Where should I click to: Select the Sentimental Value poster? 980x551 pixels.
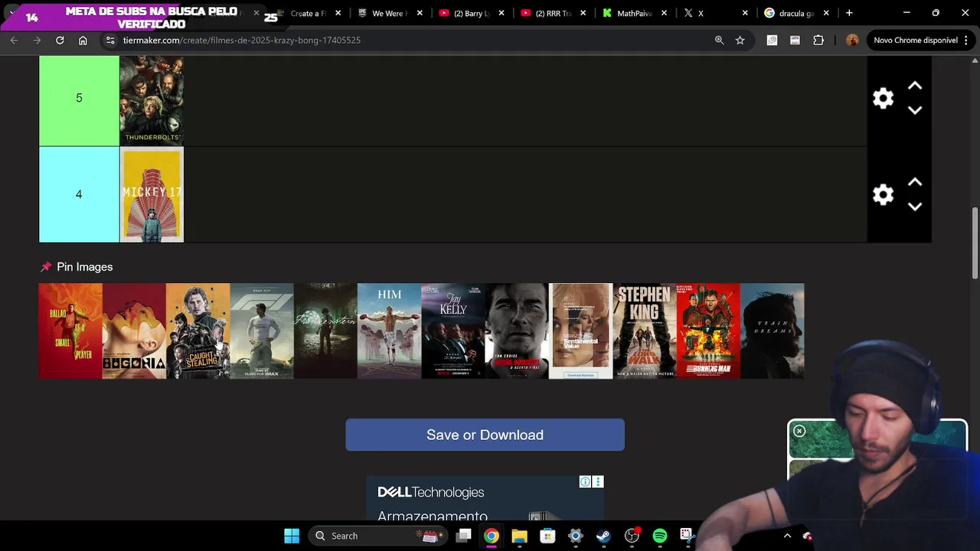(x=580, y=331)
